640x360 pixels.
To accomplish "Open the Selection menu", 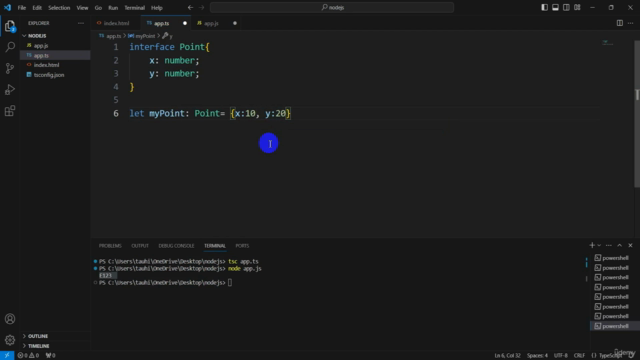I will [59, 7].
